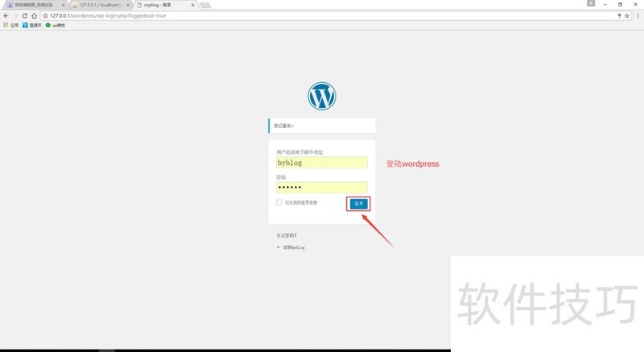Click the saved password key icon

pyautogui.click(x=619, y=15)
